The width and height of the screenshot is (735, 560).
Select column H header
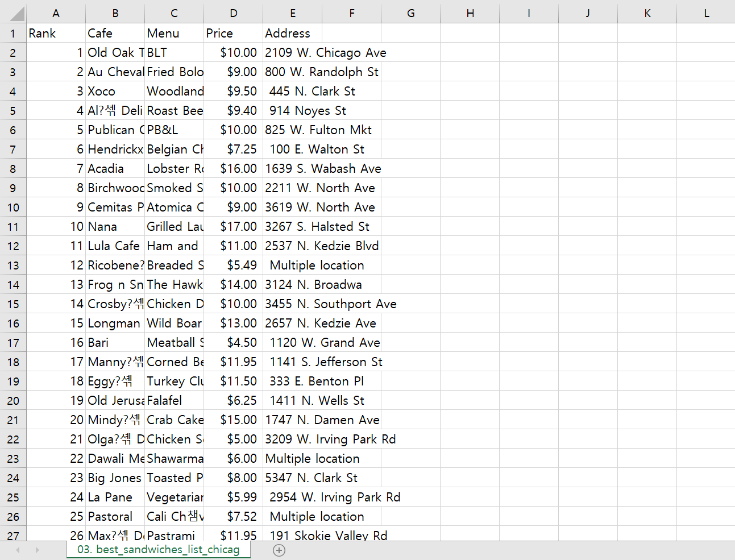[470, 13]
